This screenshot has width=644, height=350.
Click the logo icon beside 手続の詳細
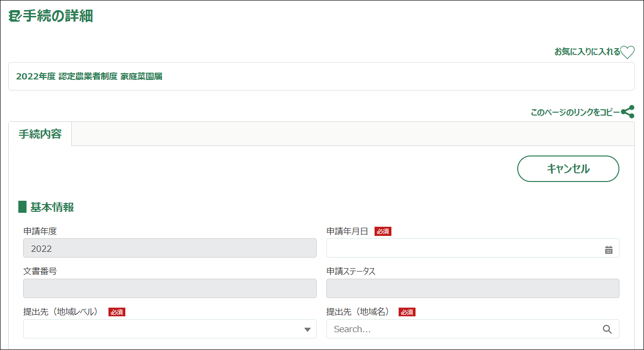14,16
